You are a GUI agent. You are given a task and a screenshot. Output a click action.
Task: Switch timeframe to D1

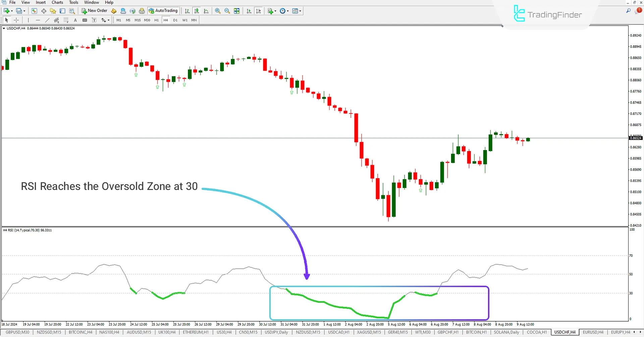point(175,20)
